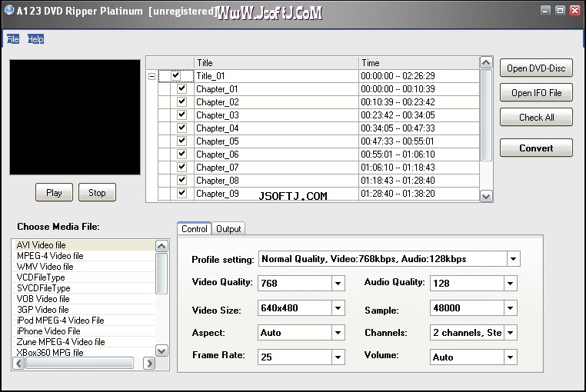Select VOB Video file format
The height and width of the screenshot is (392, 586).
tap(84, 299)
